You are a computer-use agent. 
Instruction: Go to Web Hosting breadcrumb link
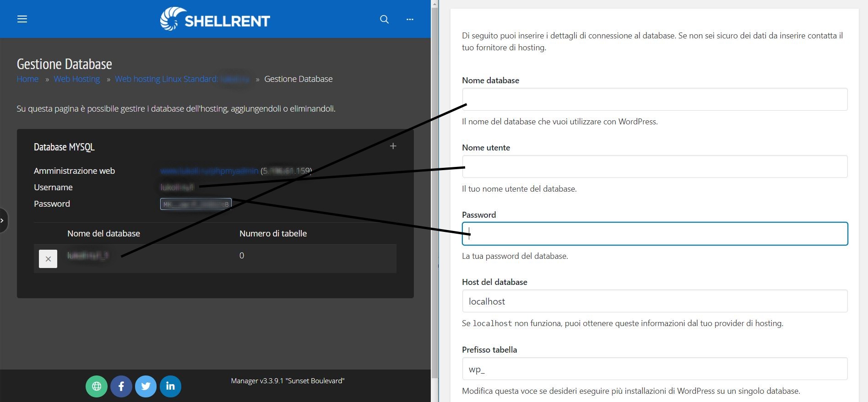77,79
